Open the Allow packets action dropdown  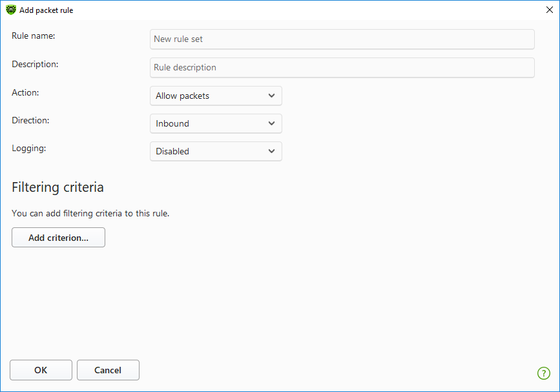click(216, 96)
